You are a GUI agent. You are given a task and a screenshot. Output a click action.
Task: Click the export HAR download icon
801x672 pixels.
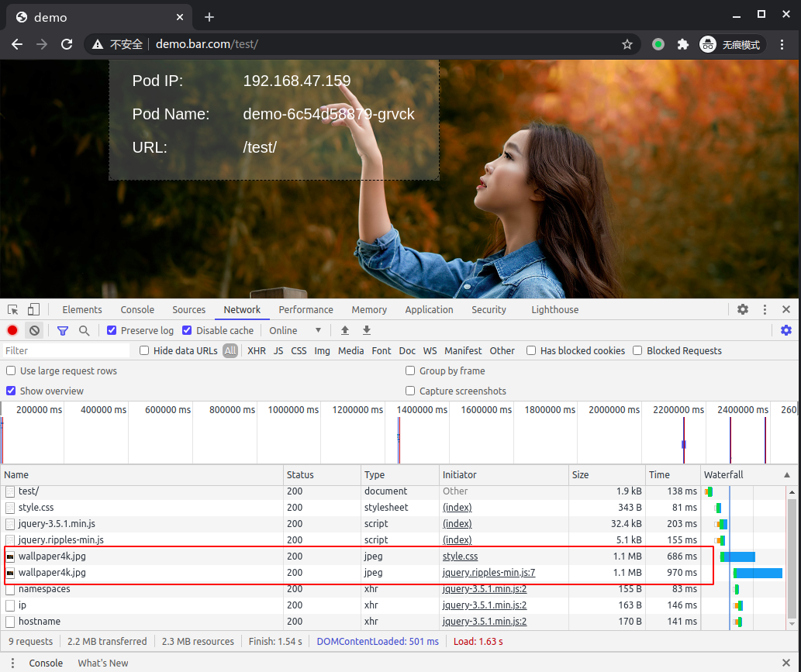click(x=367, y=330)
